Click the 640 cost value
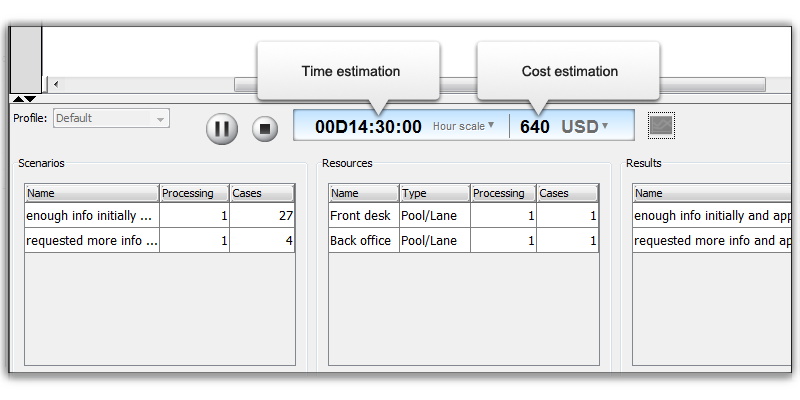 (535, 127)
